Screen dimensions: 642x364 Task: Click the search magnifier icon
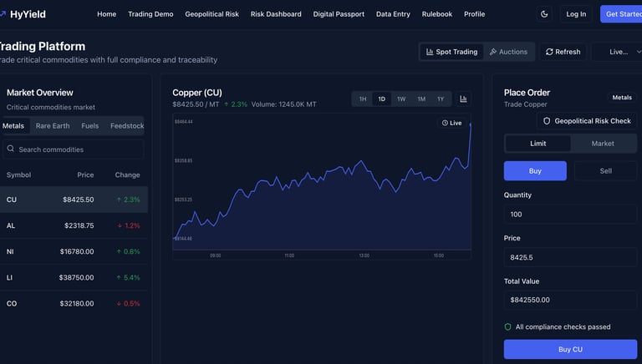coord(11,149)
